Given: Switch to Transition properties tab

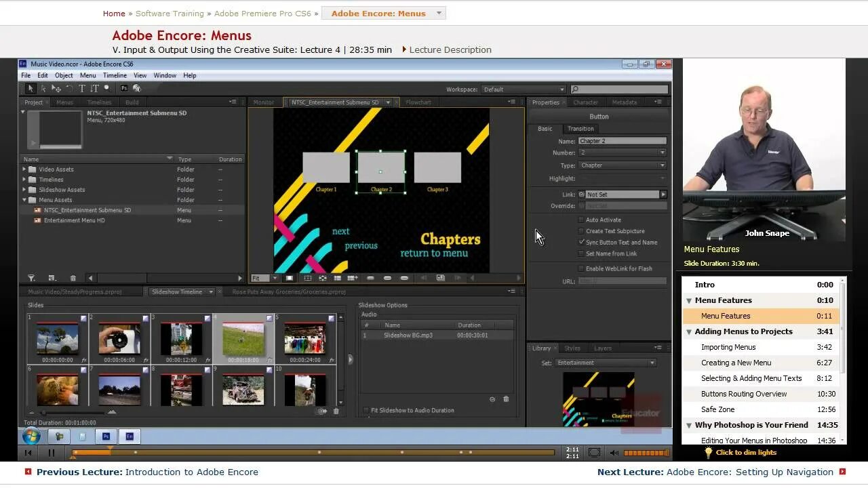Looking at the screenshot, I should pos(580,129).
